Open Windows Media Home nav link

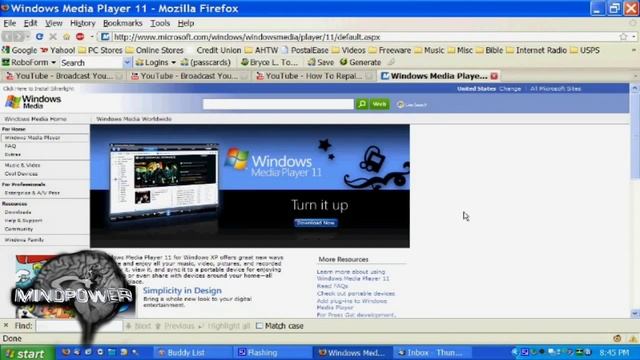pyautogui.click(x=36, y=119)
